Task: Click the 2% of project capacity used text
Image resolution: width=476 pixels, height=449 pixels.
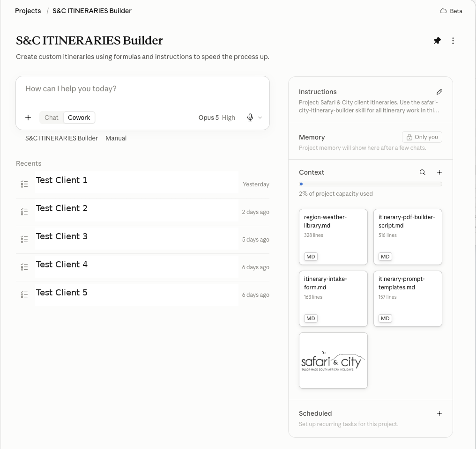Action: click(x=336, y=194)
